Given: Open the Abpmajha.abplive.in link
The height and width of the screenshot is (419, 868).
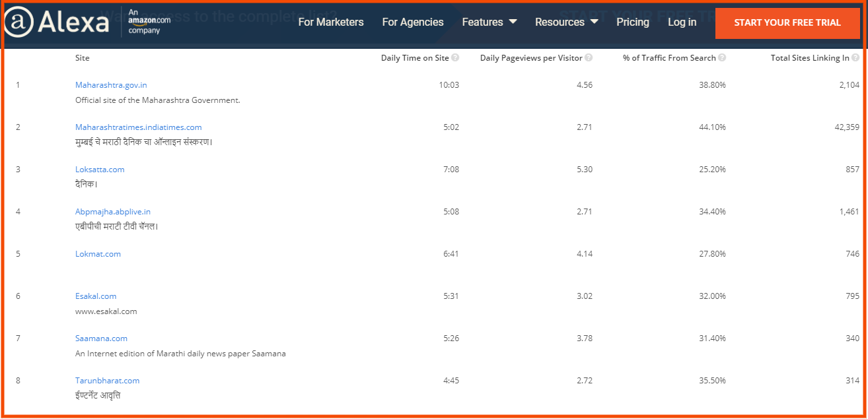Looking at the screenshot, I should click(x=113, y=212).
